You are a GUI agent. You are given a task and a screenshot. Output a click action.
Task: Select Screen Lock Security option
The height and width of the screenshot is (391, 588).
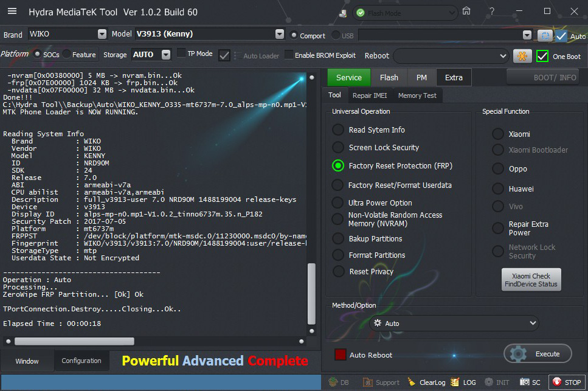(338, 147)
